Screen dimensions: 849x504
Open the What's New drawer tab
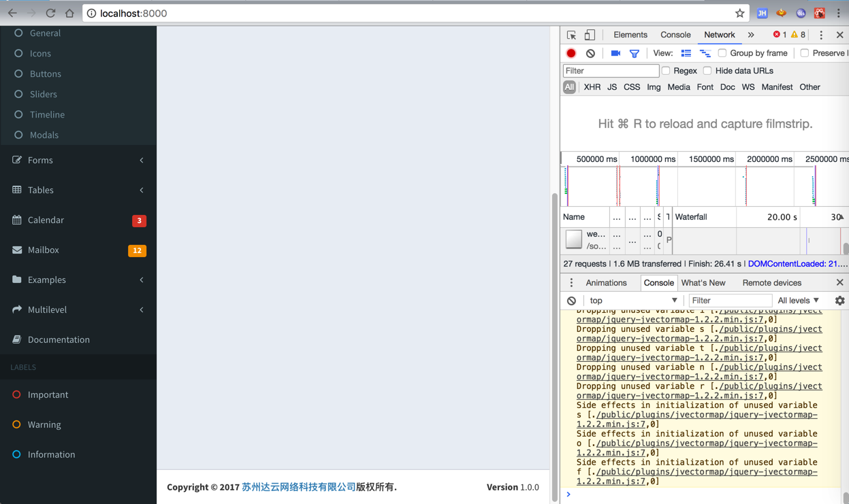(703, 283)
